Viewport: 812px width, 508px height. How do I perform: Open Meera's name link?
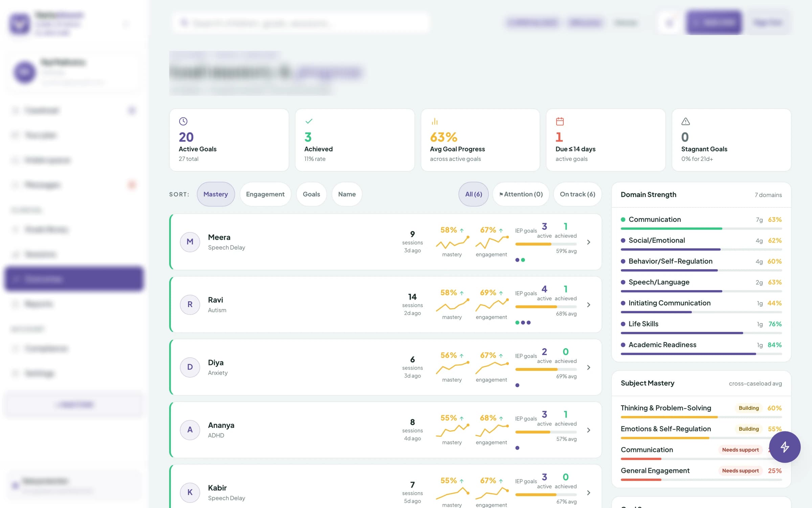(219, 237)
